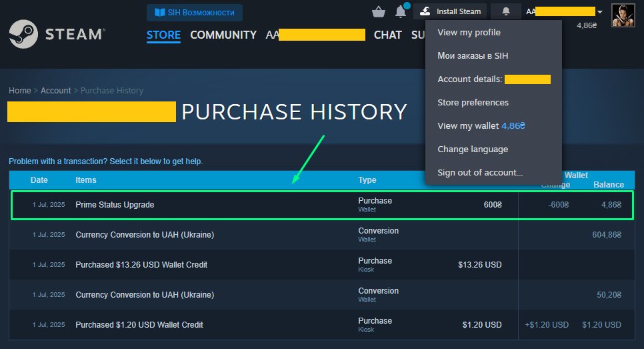The width and height of the screenshot is (644, 349).
Task: Go to the STORE tab
Action: click(163, 35)
